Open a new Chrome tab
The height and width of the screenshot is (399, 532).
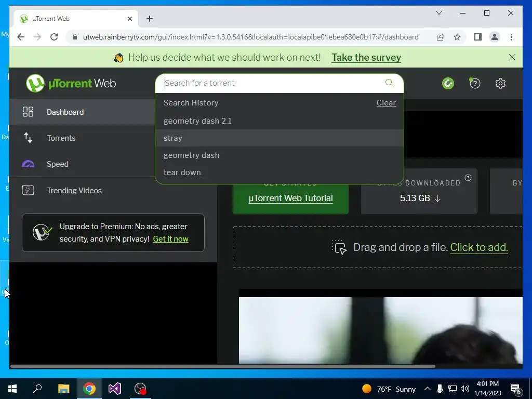tap(149, 19)
